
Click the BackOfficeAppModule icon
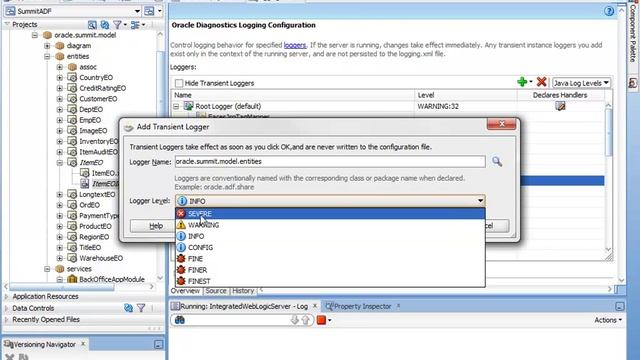(72, 279)
